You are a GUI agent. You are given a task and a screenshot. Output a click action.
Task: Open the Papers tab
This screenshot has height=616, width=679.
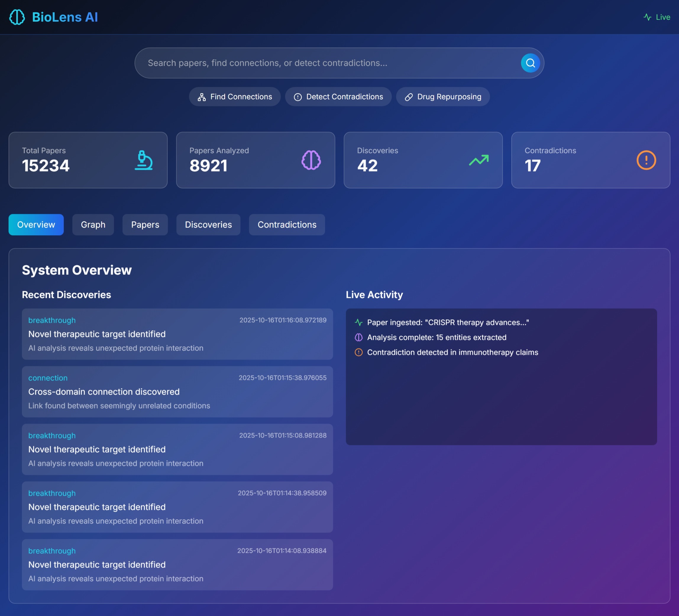pyautogui.click(x=145, y=225)
